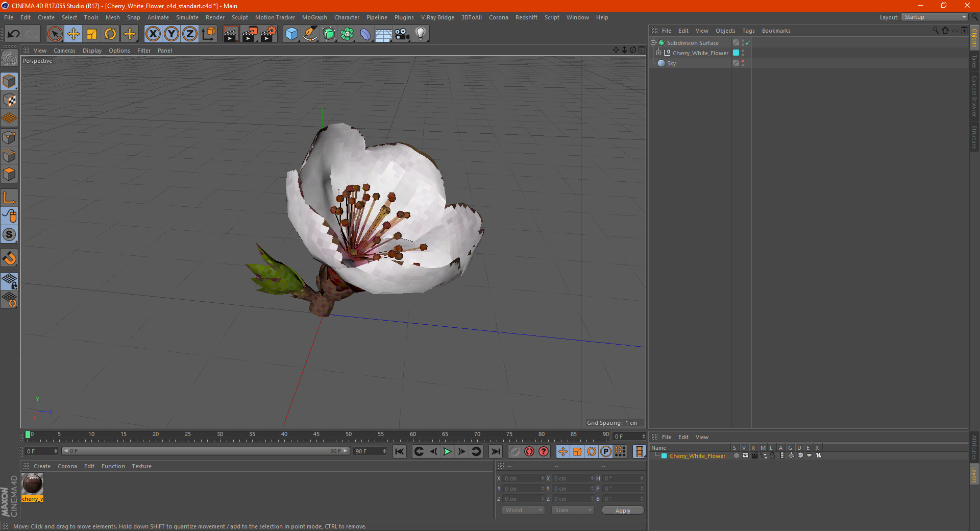The width and height of the screenshot is (980, 531).
Task: Open the Simulate menu
Action: (187, 17)
